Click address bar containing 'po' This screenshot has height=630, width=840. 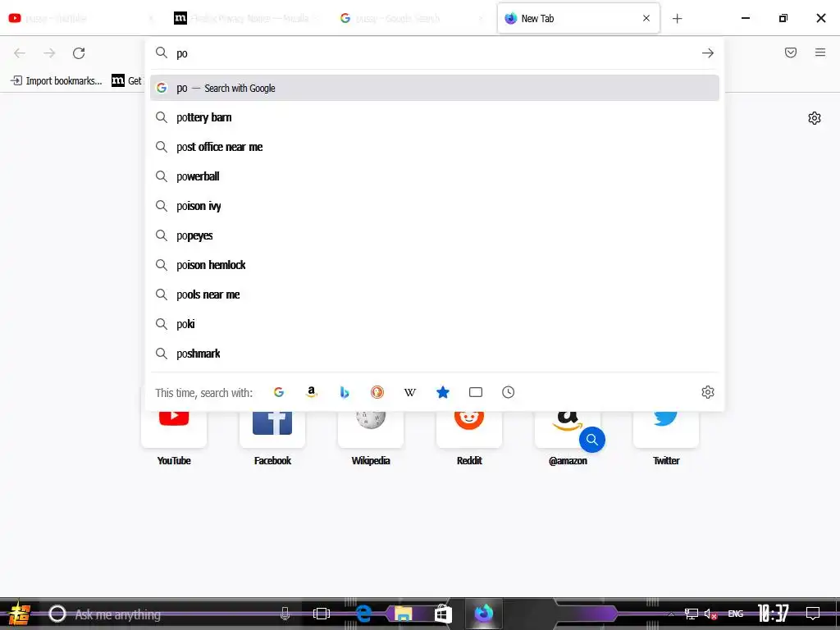tap(435, 53)
